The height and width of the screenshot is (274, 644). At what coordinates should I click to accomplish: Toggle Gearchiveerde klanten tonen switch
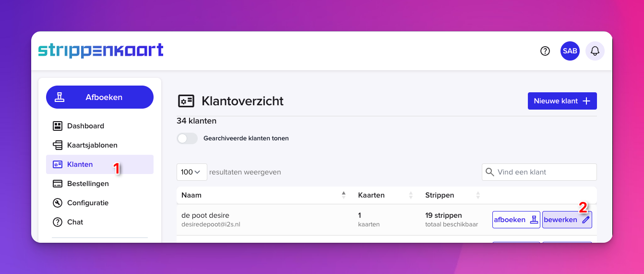187,138
